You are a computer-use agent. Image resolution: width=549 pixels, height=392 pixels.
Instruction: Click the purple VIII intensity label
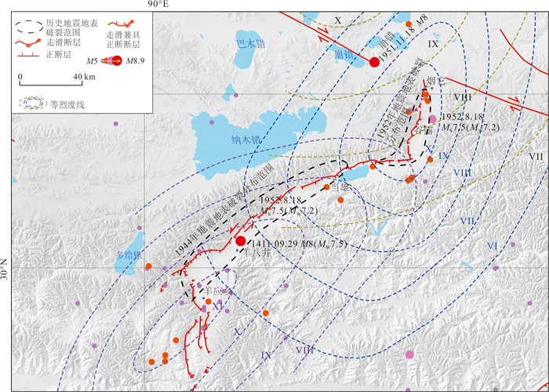coord(304,350)
